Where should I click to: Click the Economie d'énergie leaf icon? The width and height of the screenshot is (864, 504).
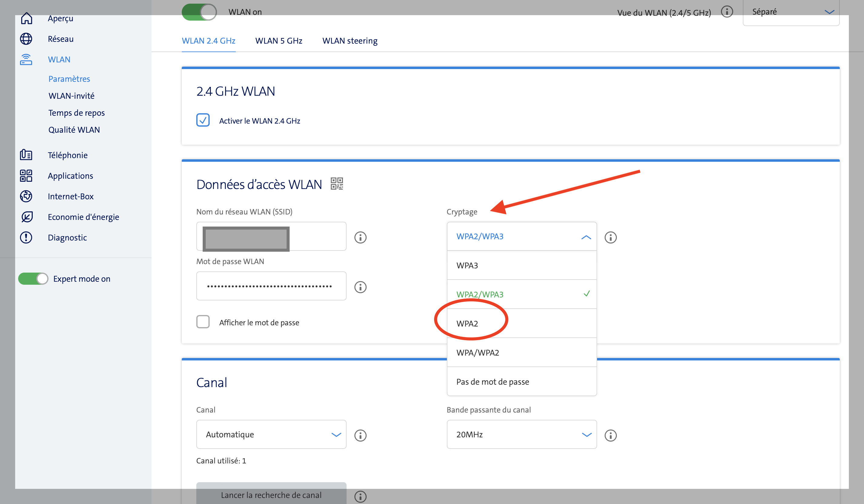click(26, 217)
